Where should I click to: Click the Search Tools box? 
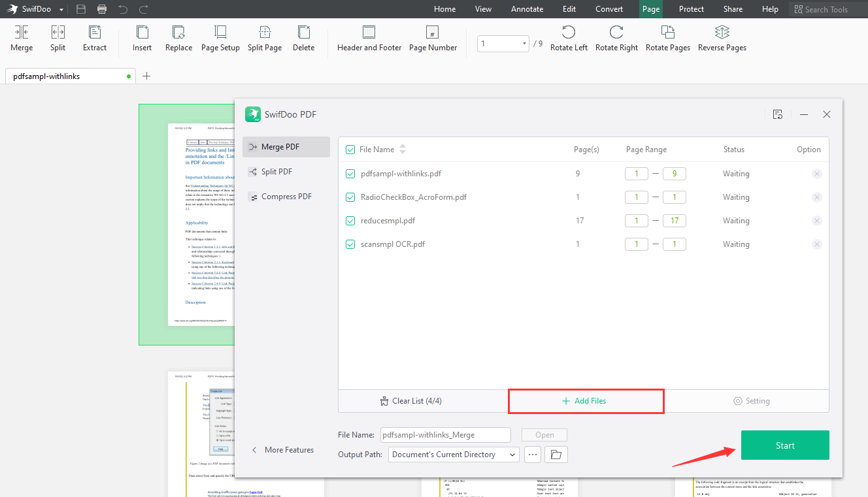click(827, 9)
